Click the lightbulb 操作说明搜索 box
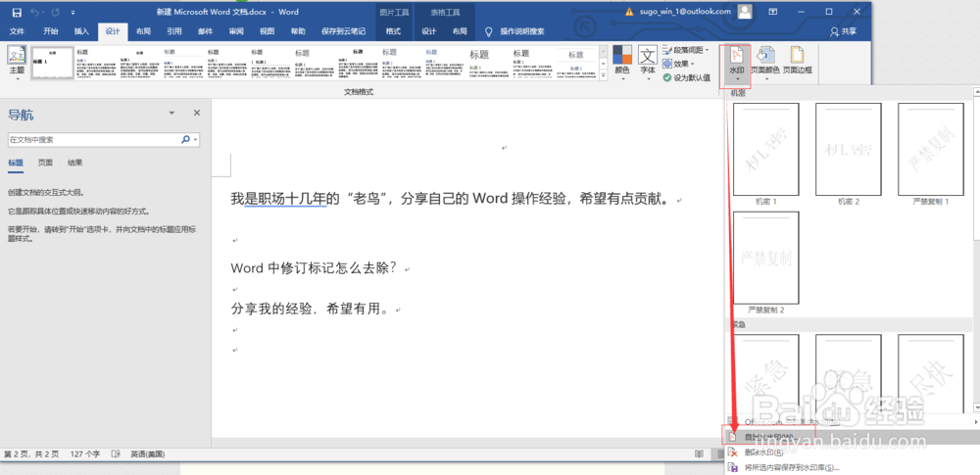 515,31
